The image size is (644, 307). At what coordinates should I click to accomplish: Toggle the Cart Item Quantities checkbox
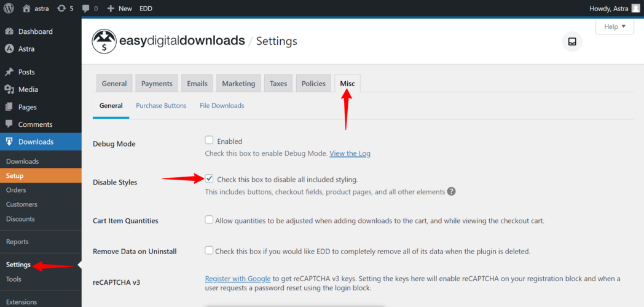click(210, 220)
